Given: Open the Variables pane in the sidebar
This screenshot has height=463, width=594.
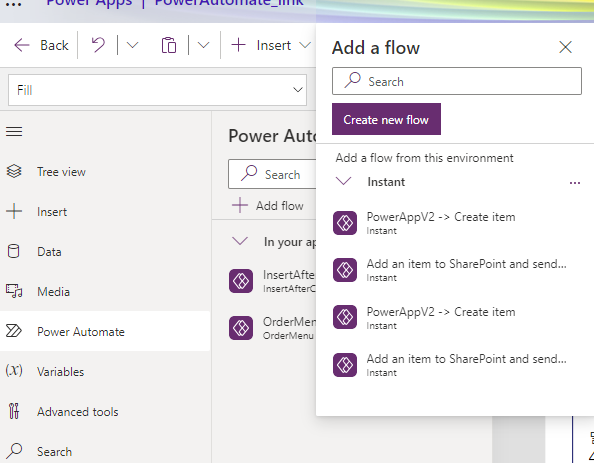Looking at the screenshot, I should (105, 372).
